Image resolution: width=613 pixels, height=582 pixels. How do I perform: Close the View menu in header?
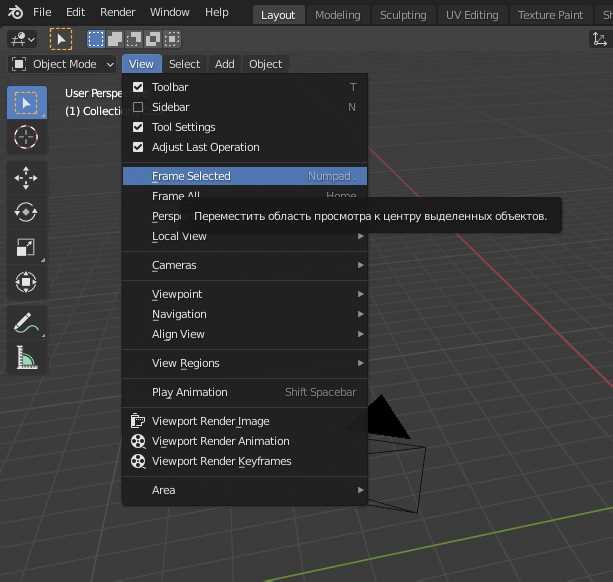pos(142,64)
